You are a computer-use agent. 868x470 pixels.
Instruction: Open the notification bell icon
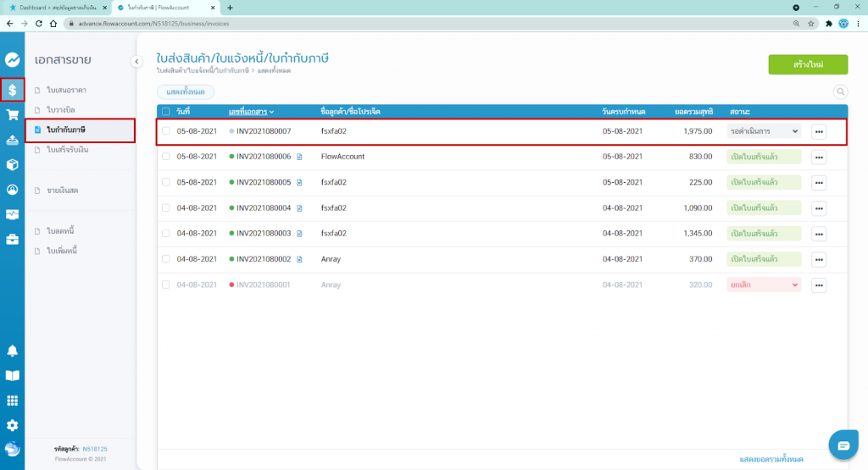click(x=12, y=351)
